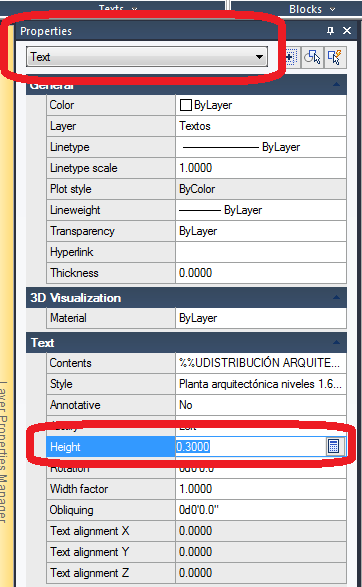Click the Annotative value No
Screen dimensions: 362x587
(261, 405)
